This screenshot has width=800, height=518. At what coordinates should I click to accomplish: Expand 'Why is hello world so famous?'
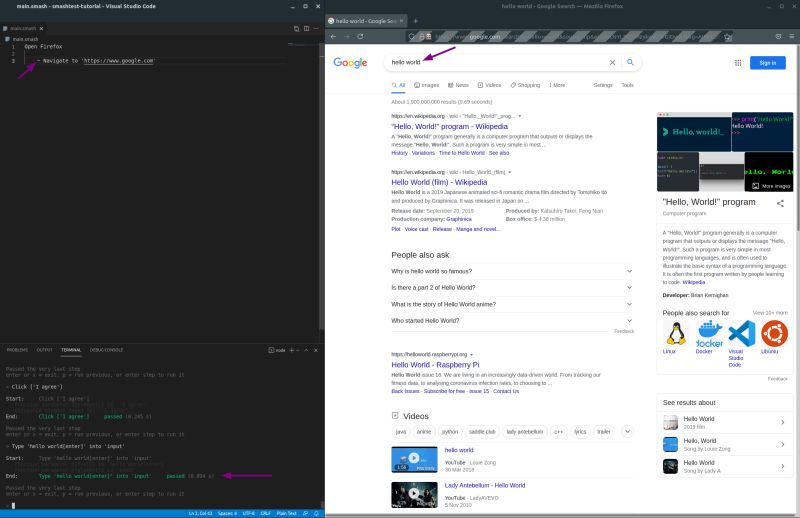[x=512, y=272]
